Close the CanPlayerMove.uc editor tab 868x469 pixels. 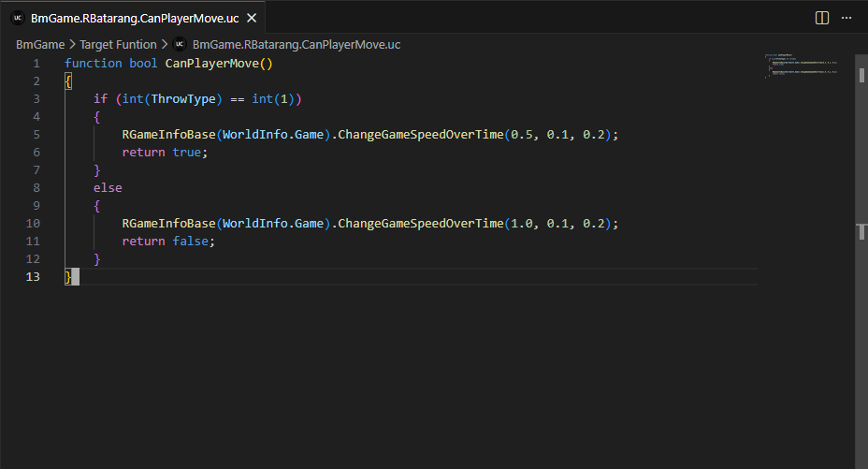[x=252, y=19]
